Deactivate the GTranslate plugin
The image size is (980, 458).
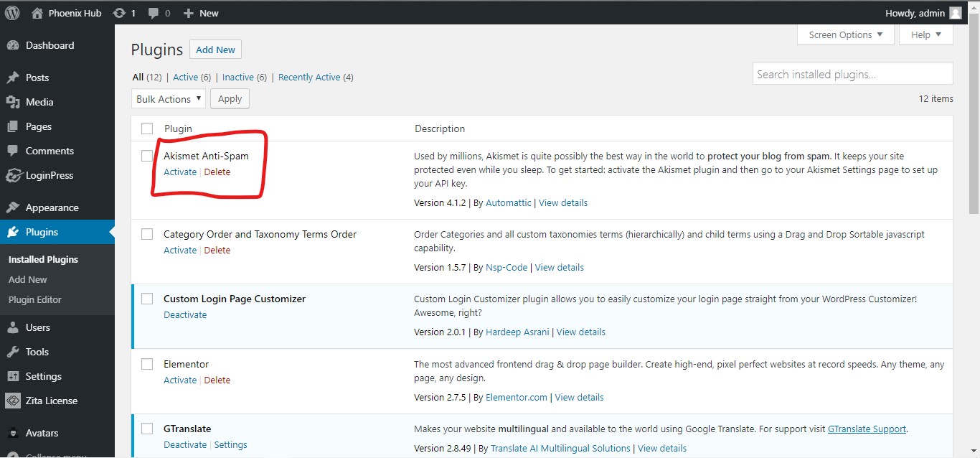pos(185,444)
